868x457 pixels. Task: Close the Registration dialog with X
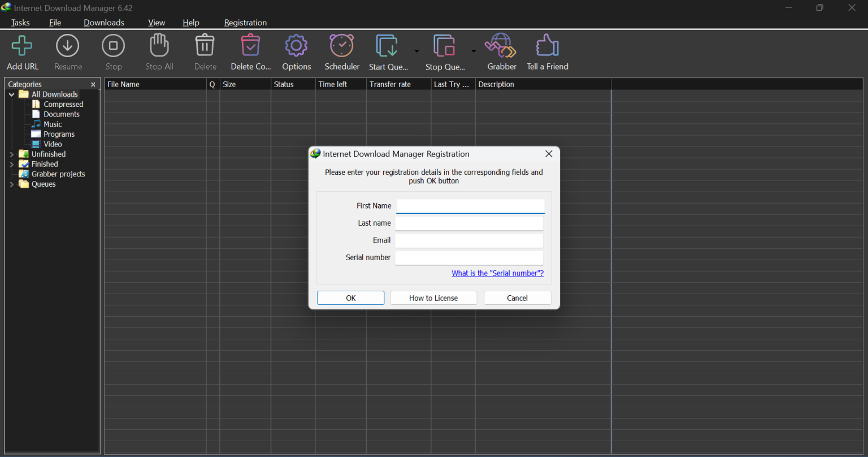click(548, 154)
